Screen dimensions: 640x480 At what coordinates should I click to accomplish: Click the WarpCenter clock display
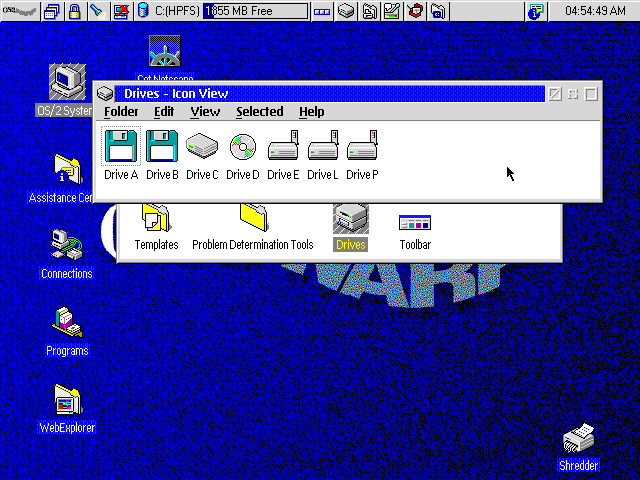click(x=595, y=11)
